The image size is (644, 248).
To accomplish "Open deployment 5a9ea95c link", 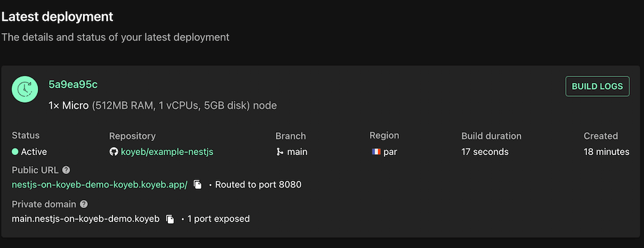I will pyautogui.click(x=73, y=84).
